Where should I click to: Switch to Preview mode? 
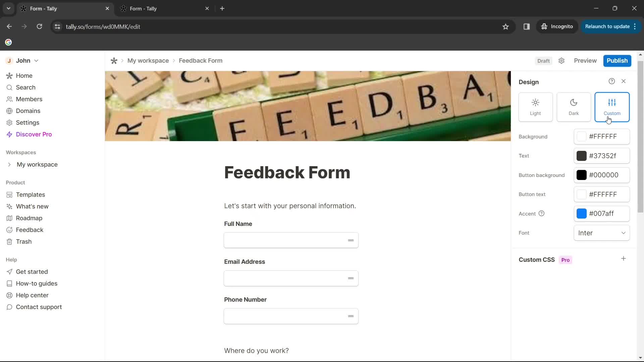point(586,61)
